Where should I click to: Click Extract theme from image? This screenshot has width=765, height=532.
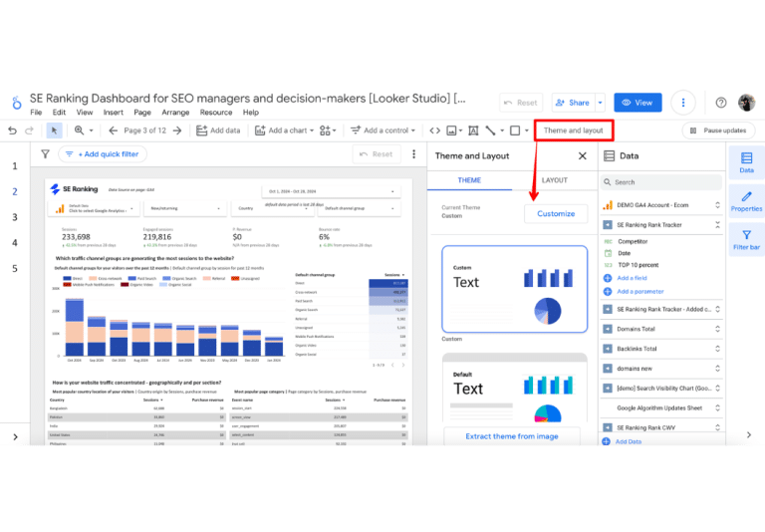tap(512, 436)
